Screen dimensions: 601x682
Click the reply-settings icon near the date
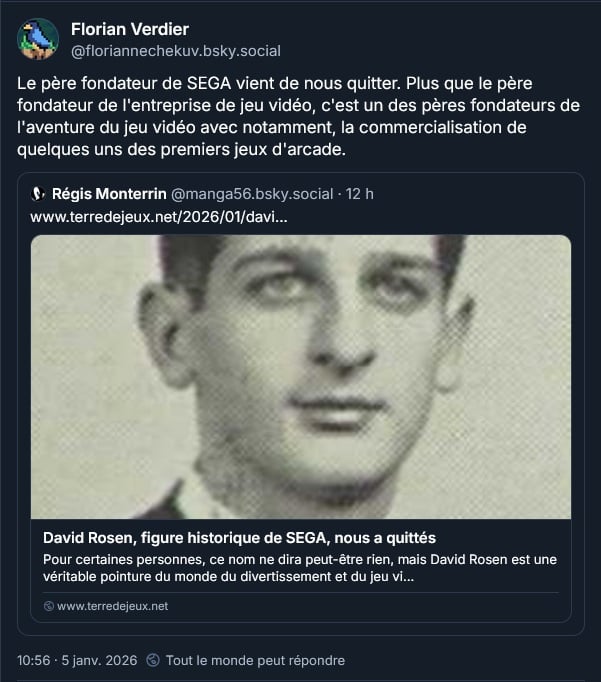point(153,660)
